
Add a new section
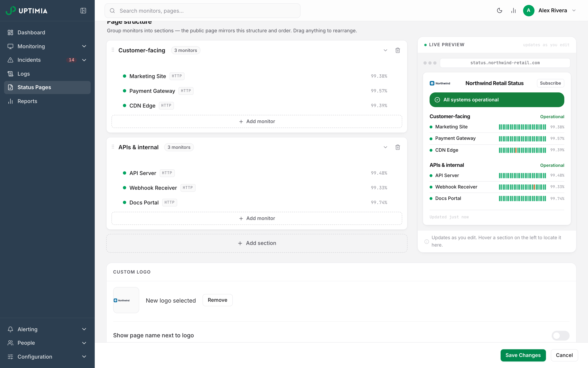point(257,243)
